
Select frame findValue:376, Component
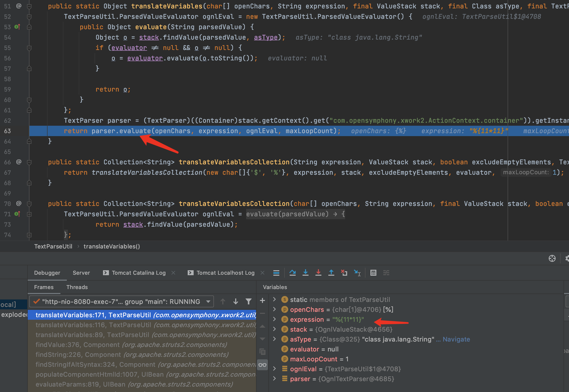(x=142, y=344)
